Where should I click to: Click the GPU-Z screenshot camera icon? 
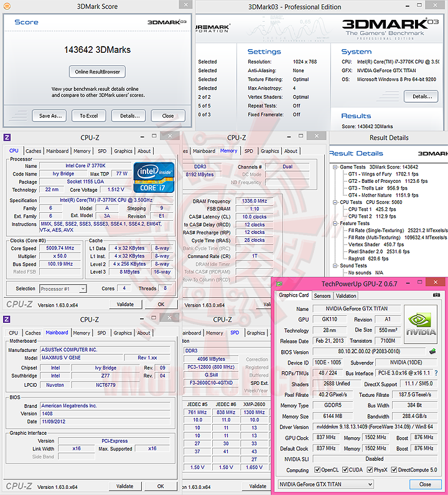tap(436, 295)
